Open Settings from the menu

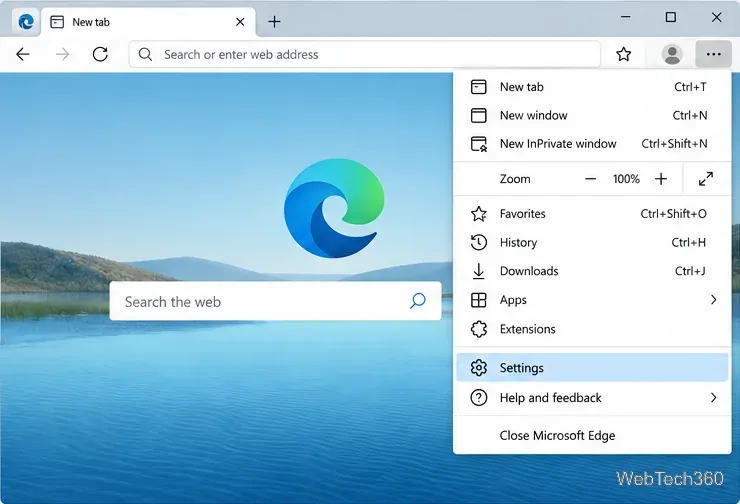coord(592,368)
